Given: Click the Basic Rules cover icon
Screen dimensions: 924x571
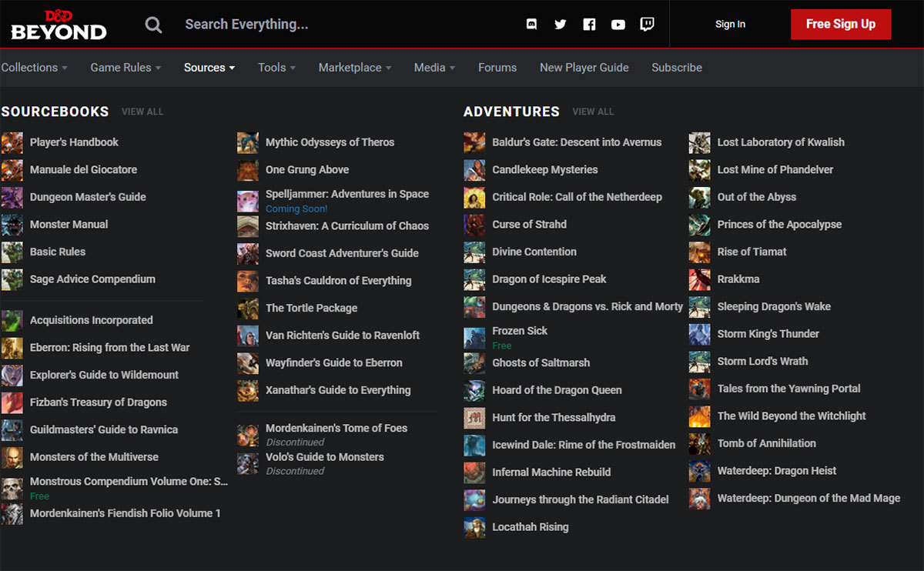Looking at the screenshot, I should point(12,252).
